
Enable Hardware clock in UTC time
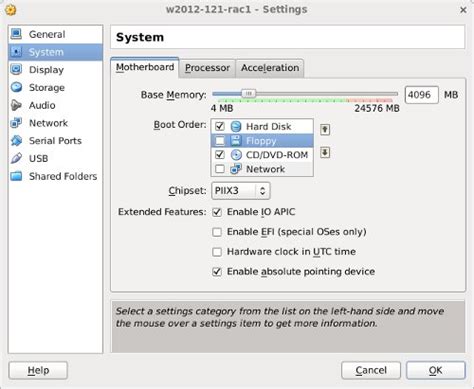217,252
